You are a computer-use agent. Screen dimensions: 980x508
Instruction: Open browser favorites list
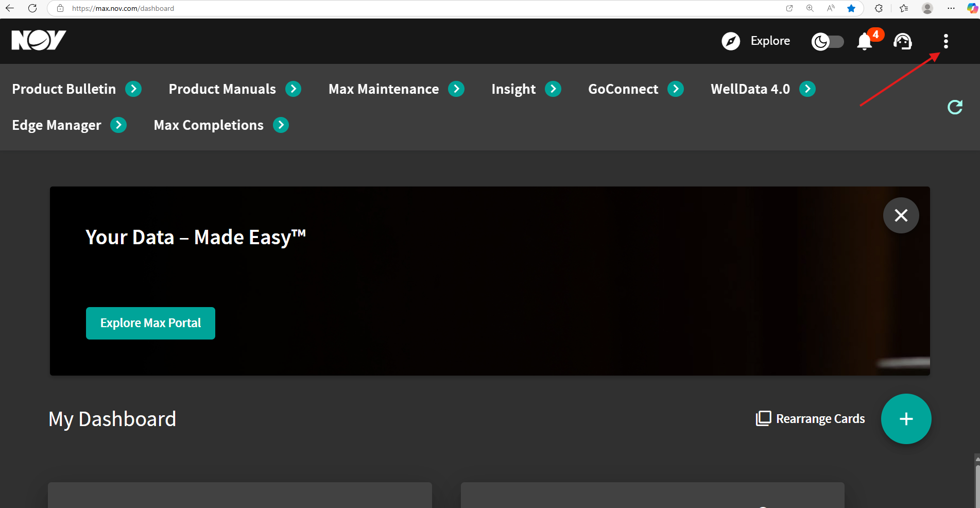904,8
